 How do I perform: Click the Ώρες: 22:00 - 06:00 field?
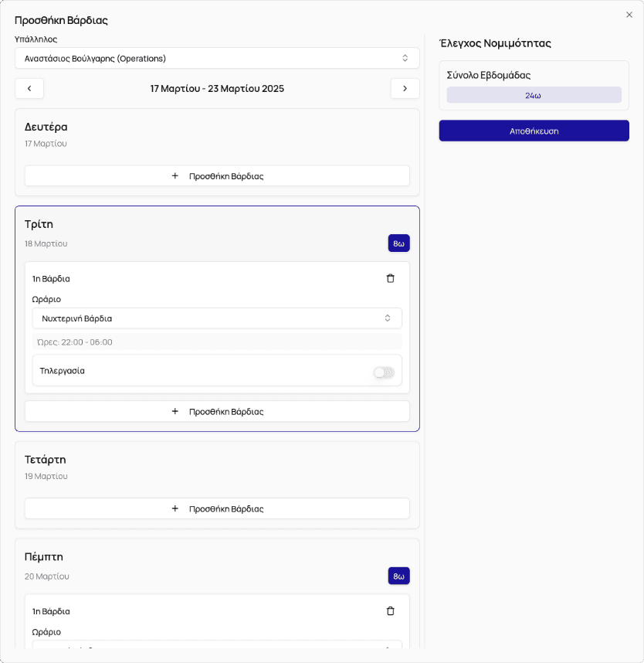[217, 342]
